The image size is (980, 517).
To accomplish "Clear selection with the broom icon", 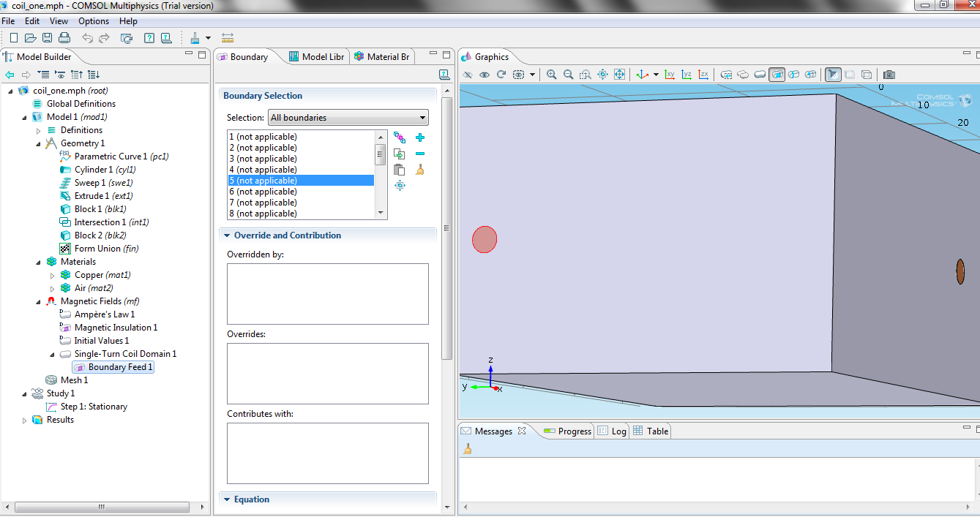I will tap(420, 170).
